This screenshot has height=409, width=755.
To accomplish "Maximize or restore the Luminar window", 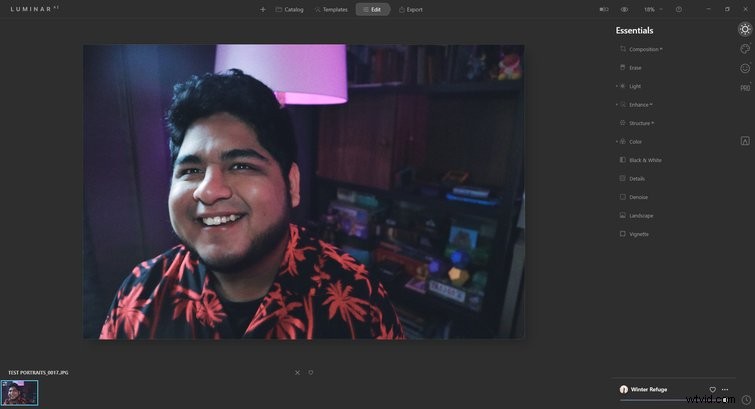I will click(x=727, y=9).
